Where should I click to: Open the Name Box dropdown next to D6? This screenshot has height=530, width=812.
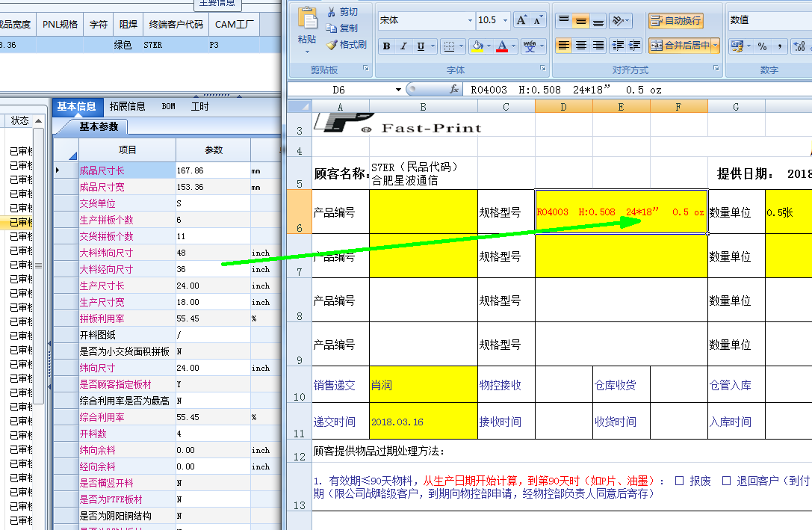(x=398, y=90)
